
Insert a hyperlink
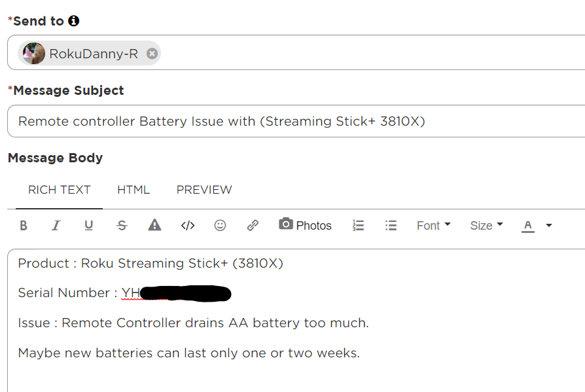[x=253, y=226]
